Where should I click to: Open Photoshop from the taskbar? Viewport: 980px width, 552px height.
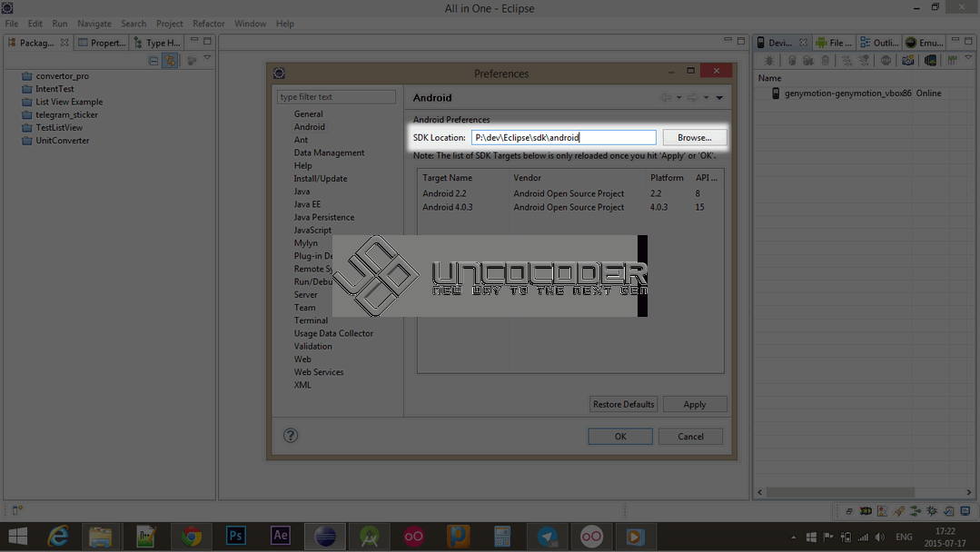click(x=235, y=537)
